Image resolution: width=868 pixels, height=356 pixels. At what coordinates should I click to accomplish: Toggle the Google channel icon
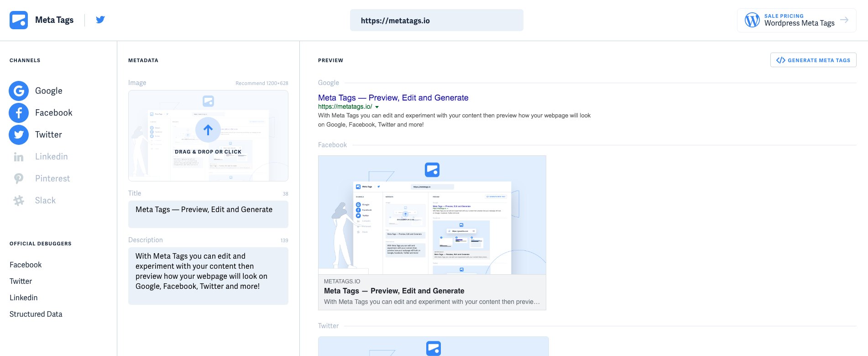click(x=19, y=91)
